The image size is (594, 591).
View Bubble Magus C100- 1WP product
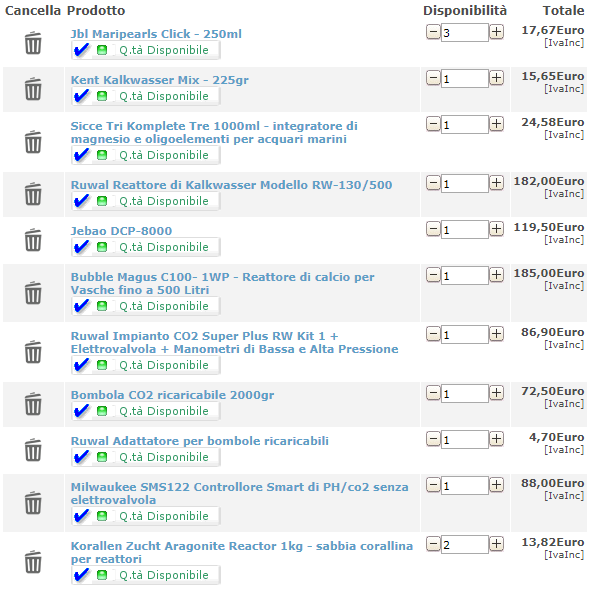click(222, 283)
